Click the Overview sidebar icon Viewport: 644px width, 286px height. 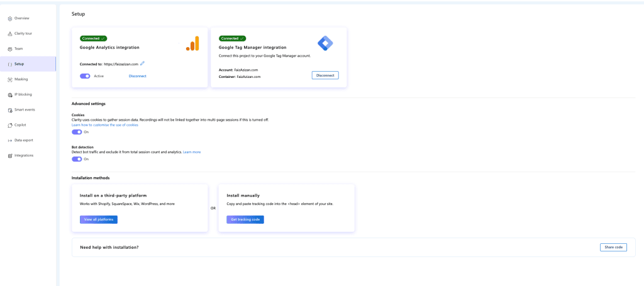coord(10,18)
